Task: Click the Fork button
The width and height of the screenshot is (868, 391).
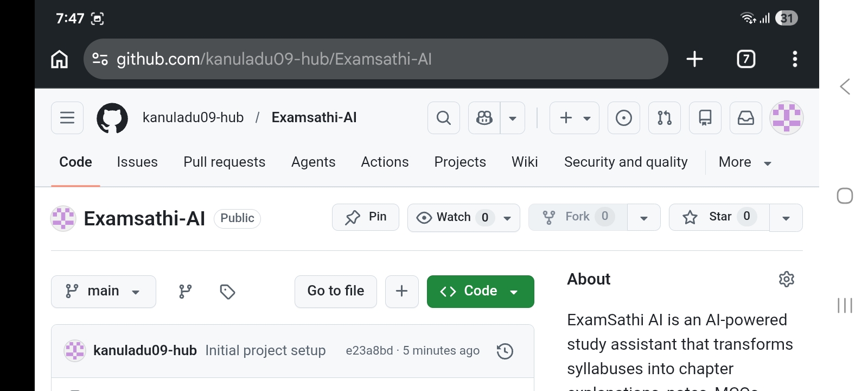Action: 578,217
